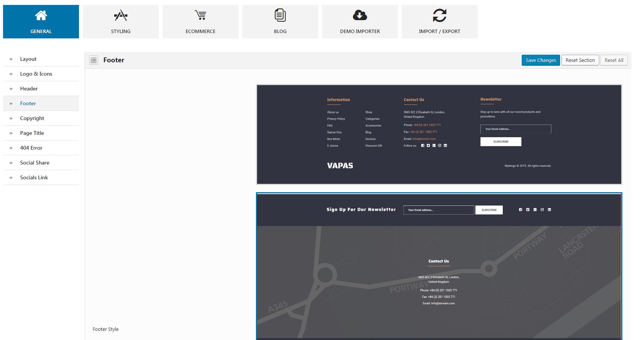This screenshot has height=340, width=644.
Task: Click the General home icon
Action: (x=41, y=15)
